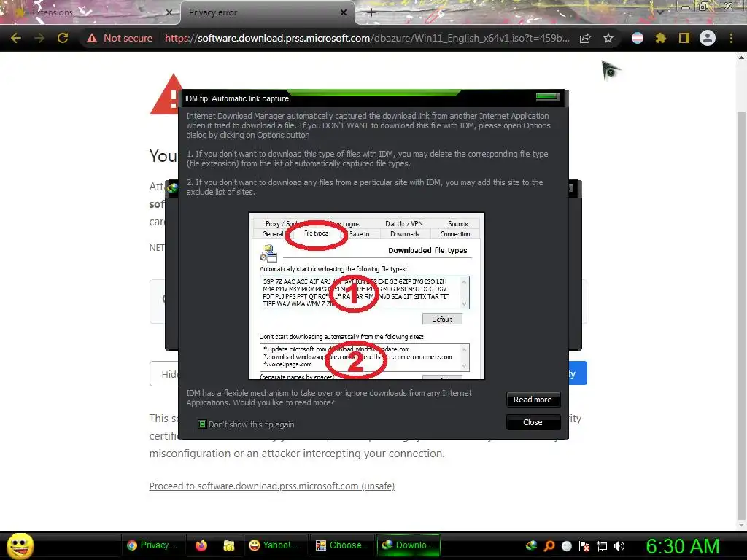The width and height of the screenshot is (747, 560).
Task: Open the tab search dropdown arrow
Action: (x=660, y=12)
